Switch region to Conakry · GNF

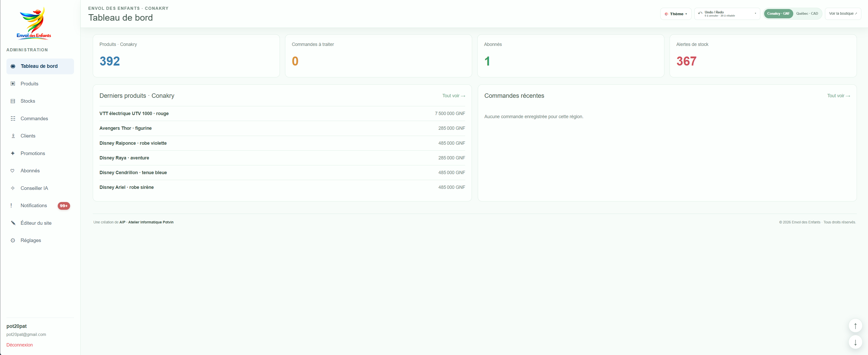(x=778, y=13)
